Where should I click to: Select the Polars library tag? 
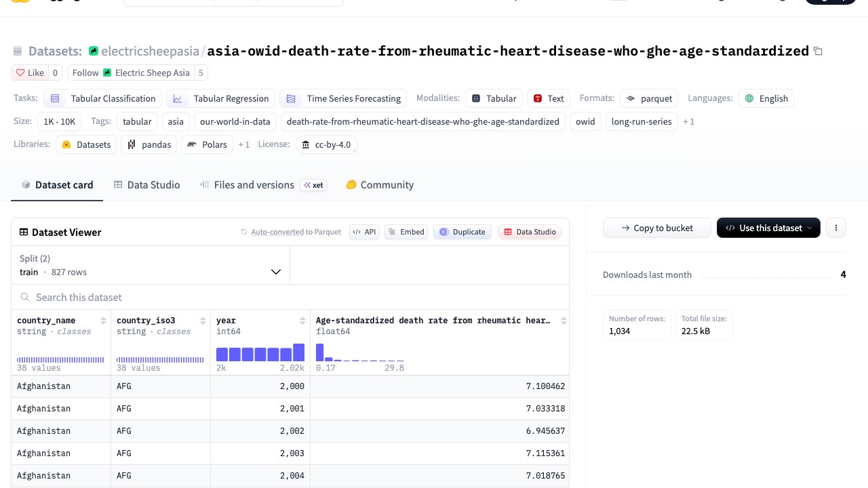tap(207, 144)
